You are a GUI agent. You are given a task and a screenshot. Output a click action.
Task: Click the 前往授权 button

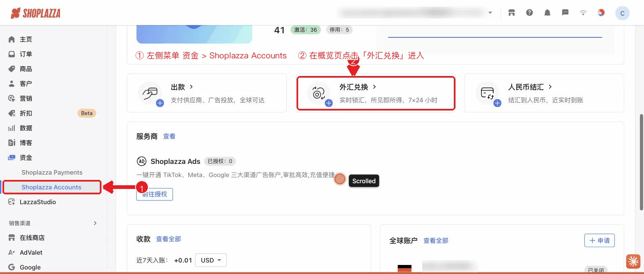point(154,194)
